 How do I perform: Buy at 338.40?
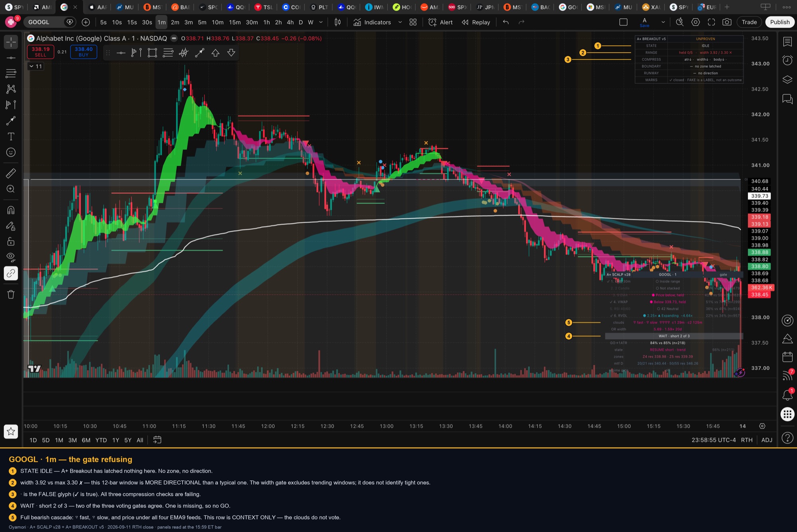point(84,52)
